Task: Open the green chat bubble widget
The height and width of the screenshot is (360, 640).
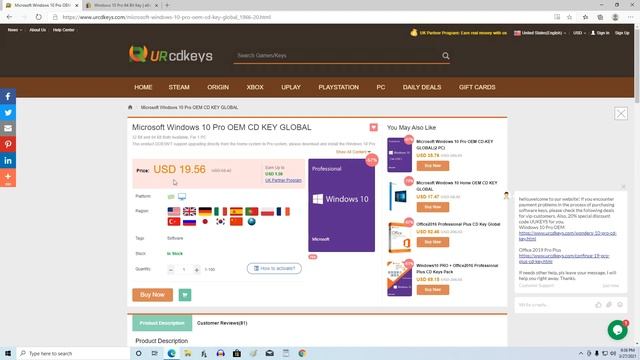Action: coord(617,330)
